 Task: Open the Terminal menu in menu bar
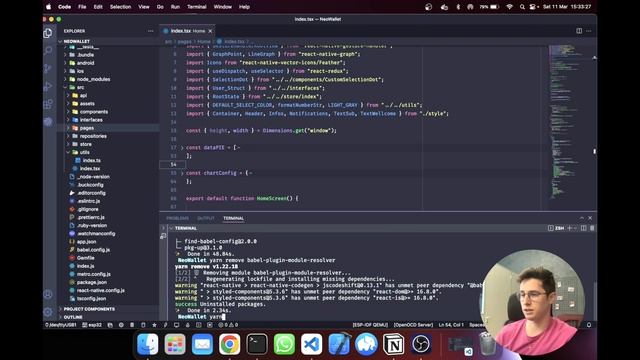[197, 7]
